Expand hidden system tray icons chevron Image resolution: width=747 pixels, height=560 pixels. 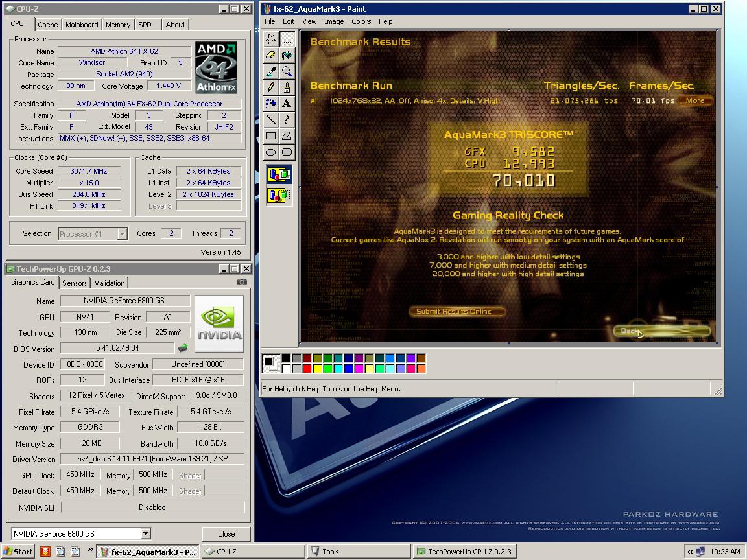click(x=689, y=552)
